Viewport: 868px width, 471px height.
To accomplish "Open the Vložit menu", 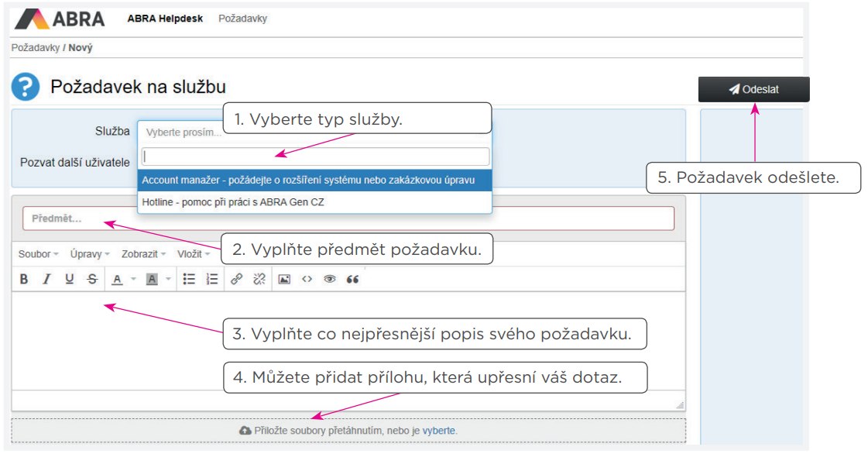I will click(193, 254).
